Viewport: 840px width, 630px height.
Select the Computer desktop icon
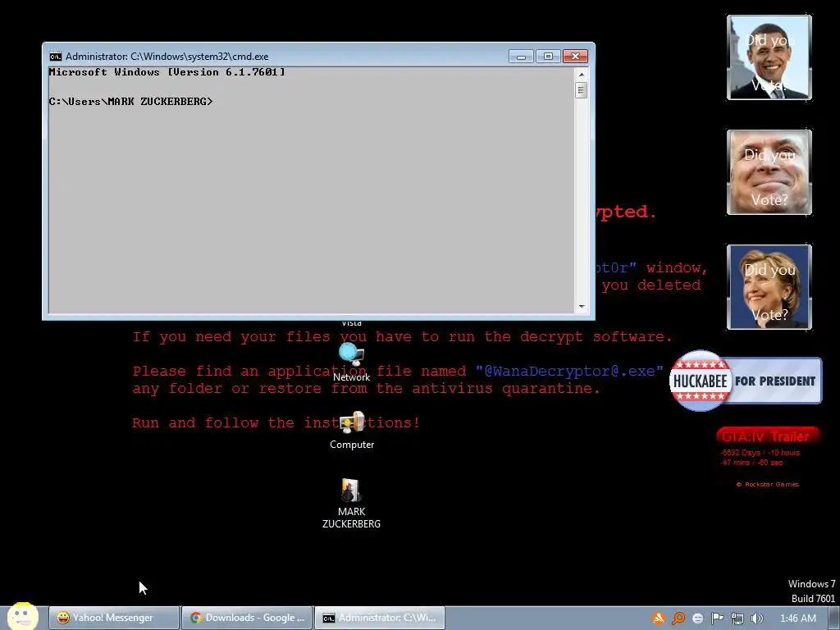pyautogui.click(x=352, y=430)
